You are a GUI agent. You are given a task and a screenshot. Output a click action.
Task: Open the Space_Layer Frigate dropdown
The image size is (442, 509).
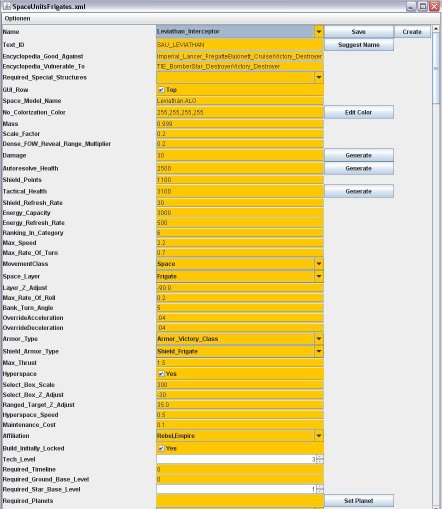click(319, 276)
